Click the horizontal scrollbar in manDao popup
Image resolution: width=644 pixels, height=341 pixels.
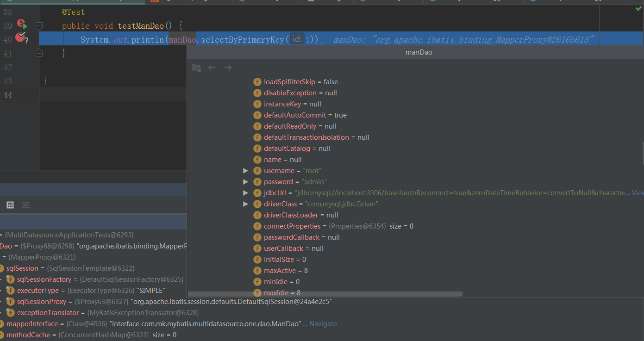pyautogui.click(x=325, y=294)
